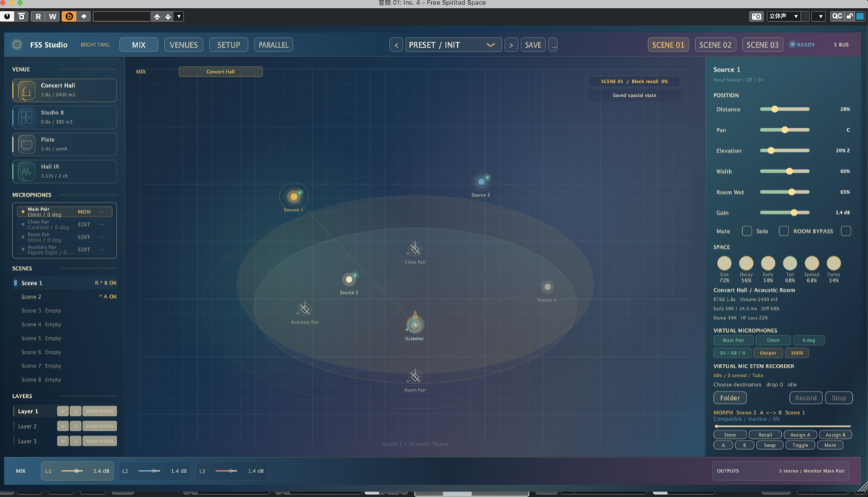868x497 pixels.
Task: Toggle the W write automation button
Action: [x=53, y=16]
